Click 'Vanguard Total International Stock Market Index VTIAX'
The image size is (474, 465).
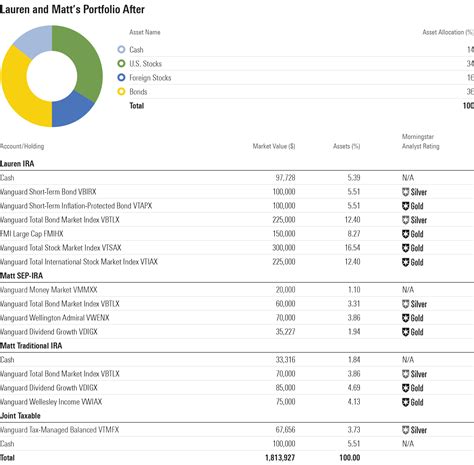coord(79,262)
